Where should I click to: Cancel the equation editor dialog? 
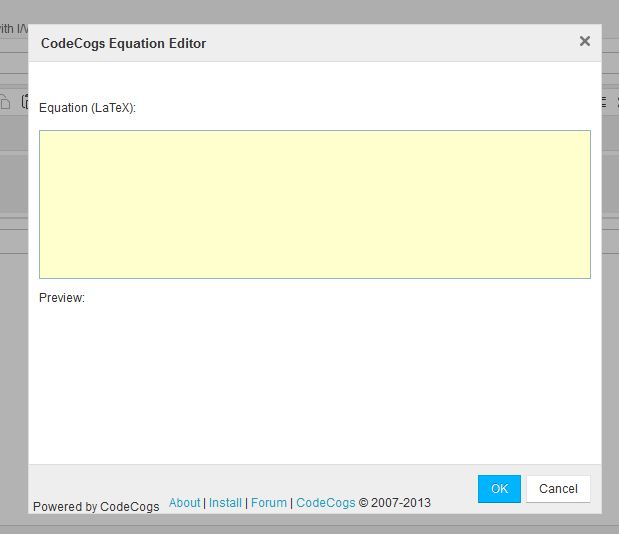(x=558, y=489)
